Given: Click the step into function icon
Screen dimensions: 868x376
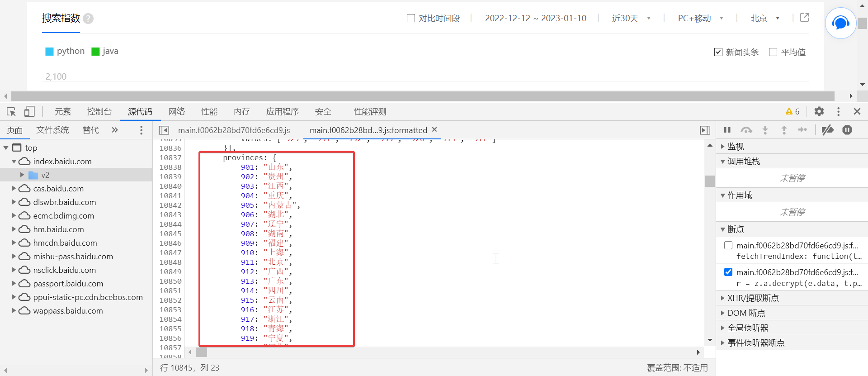Looking at the screenshot, I should (x=765, y=130).
